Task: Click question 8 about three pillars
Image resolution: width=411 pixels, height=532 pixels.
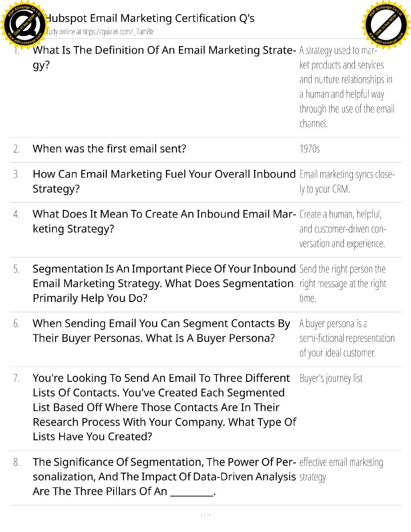Action: click(164, 477)
